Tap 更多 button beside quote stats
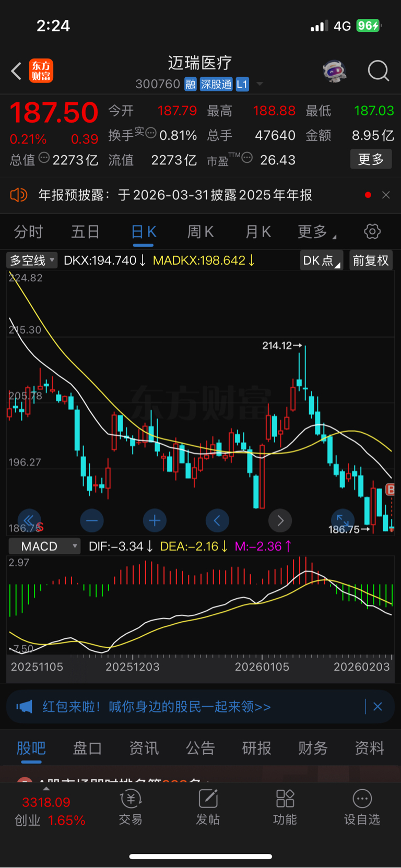The height and width of the screenshot is (868, 401). point(371,159)
